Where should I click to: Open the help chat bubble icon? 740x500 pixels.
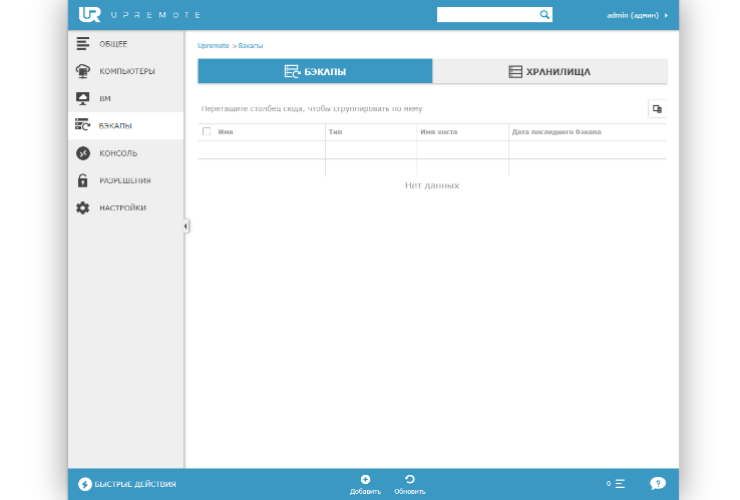click(657, 483)
